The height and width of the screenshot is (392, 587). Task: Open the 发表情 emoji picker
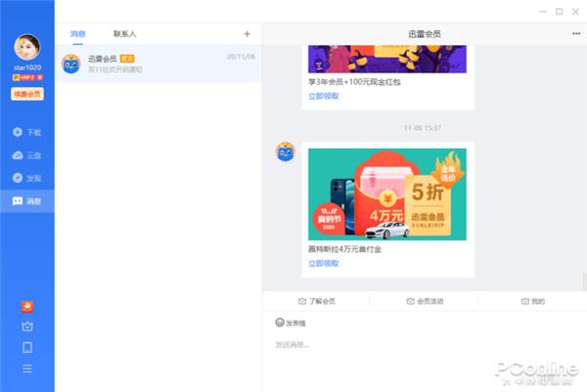[292, 323]
